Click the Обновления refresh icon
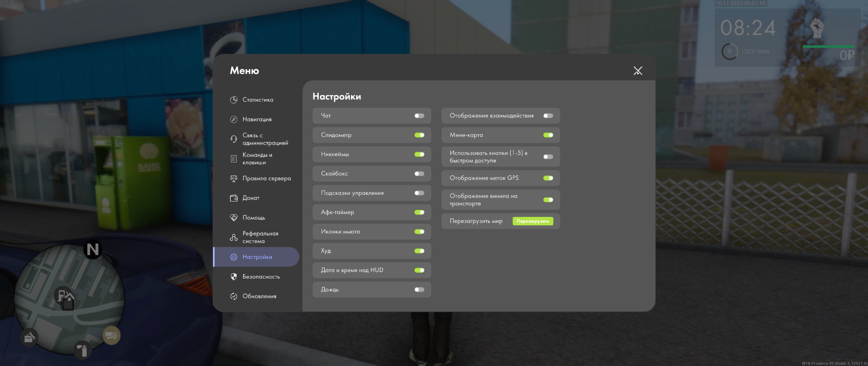Image resolution: width=868 pixels, height=366 pixels. click(234, 296)
